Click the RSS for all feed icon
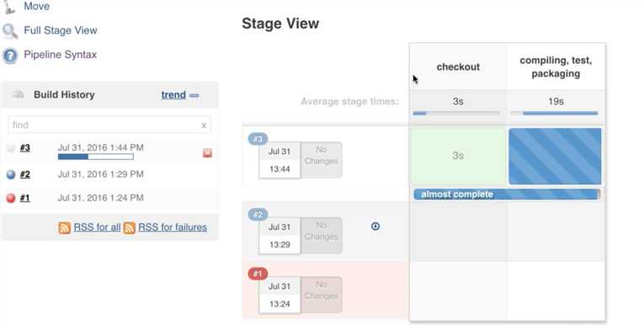 pyautogui.click(x=65, y=227)
